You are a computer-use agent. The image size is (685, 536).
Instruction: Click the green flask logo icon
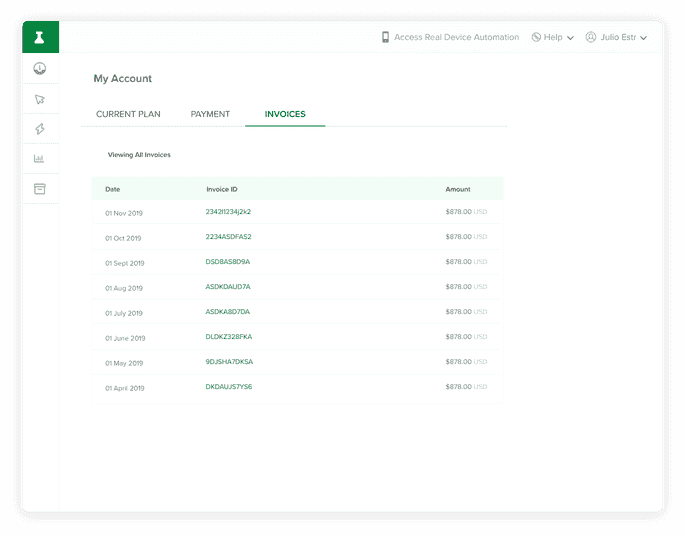(40, 37)
